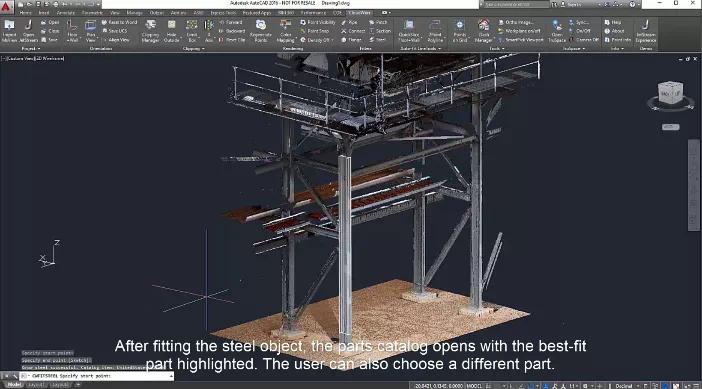The height and width of the screenshot is (389, 702).
Task: Launch the QuickSlice Floor+Wall tool
Action: [409, 31]
